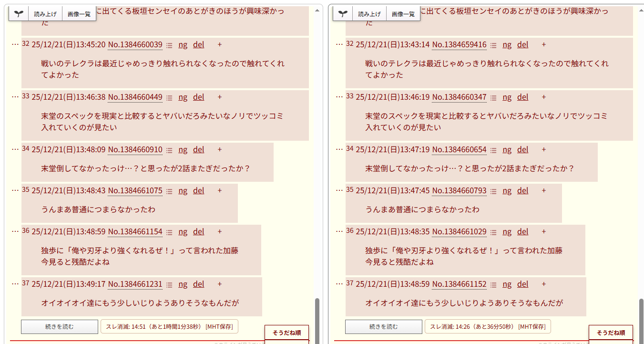Click the sprout icon in the left pane toolbar
The width and height of the screenshot is (644, 344).
click(x=19, y=14)
